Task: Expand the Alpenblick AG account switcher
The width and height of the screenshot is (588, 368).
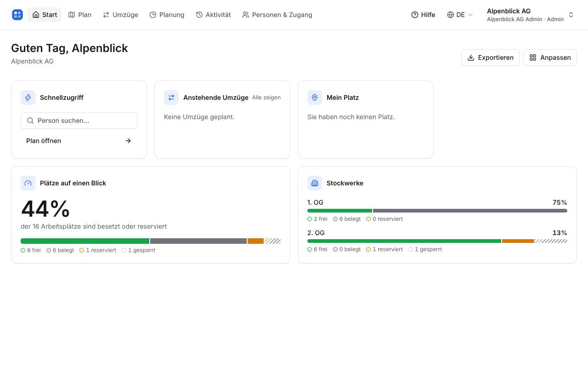Action: click(530, 15)
